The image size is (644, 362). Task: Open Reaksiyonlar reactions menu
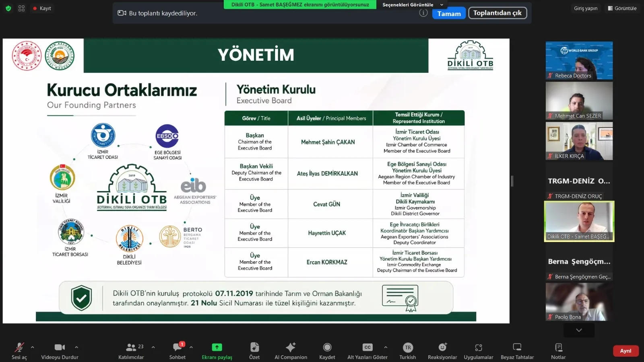(442, 351)
